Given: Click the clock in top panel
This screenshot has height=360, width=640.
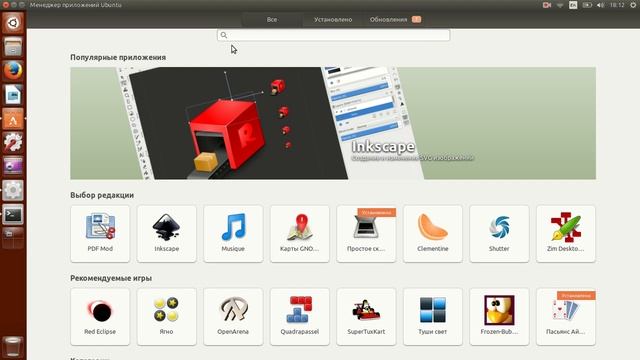Looking at the screenshot, I should pos(617,5).
